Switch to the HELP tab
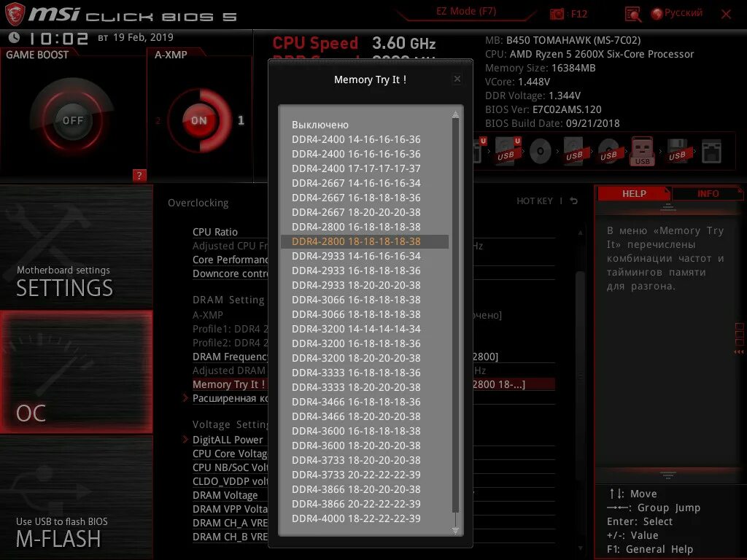This screenshot has height=560, width=747. [x=634, y=194]
